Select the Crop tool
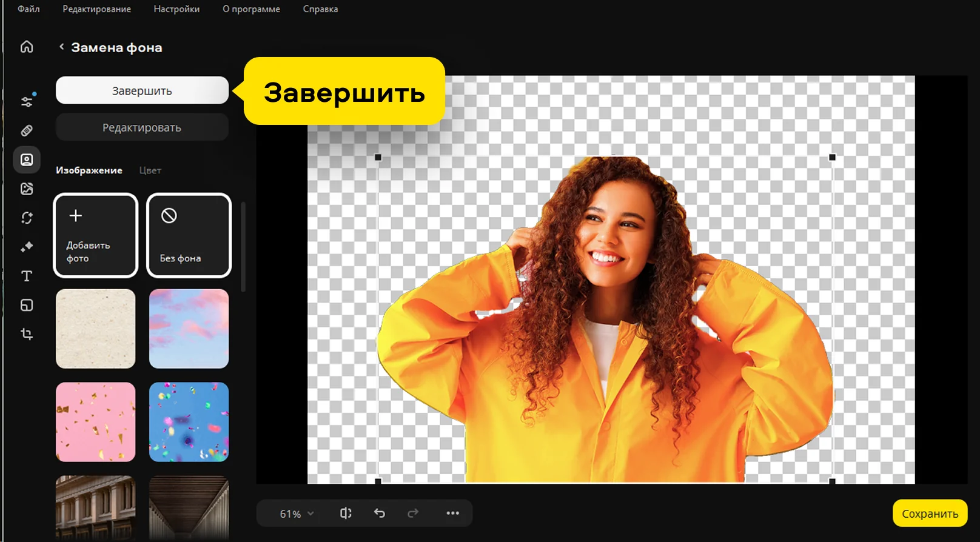This screenshot has height=542, width=980. [27, 334]
